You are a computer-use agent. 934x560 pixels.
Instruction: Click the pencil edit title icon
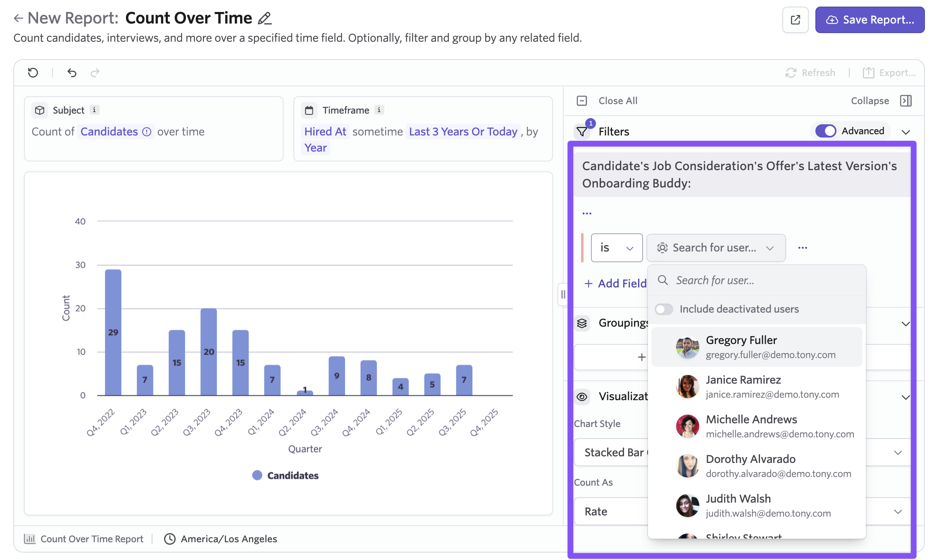click(264, 19)
